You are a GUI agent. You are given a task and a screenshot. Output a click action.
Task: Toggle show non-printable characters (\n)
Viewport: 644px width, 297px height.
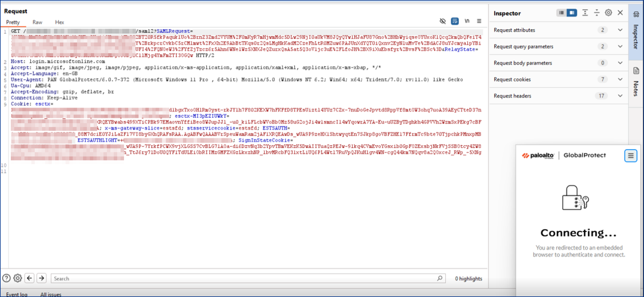pos(467,21)
